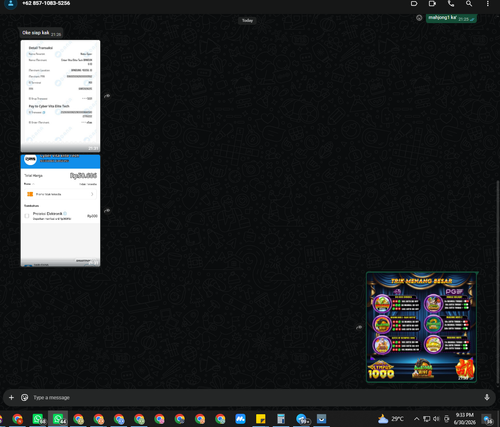Record a voice message with microphone
500x427 pixels.
(487, 397)
